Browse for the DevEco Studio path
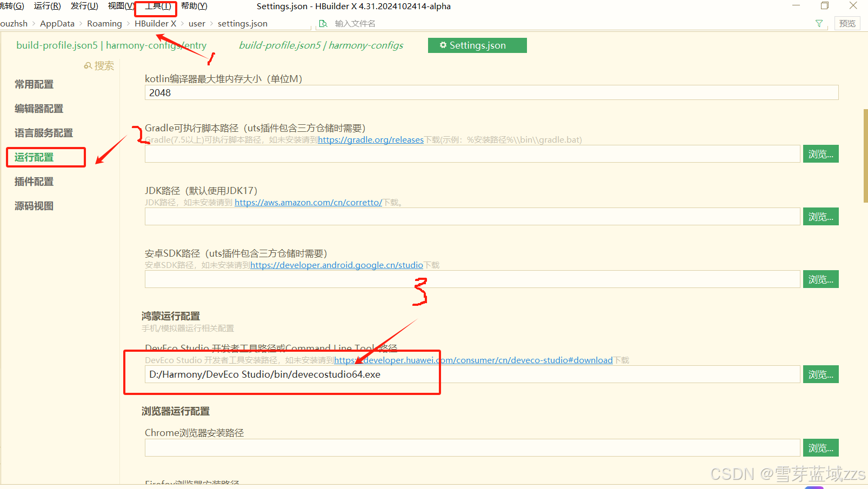 click(820, 374)
